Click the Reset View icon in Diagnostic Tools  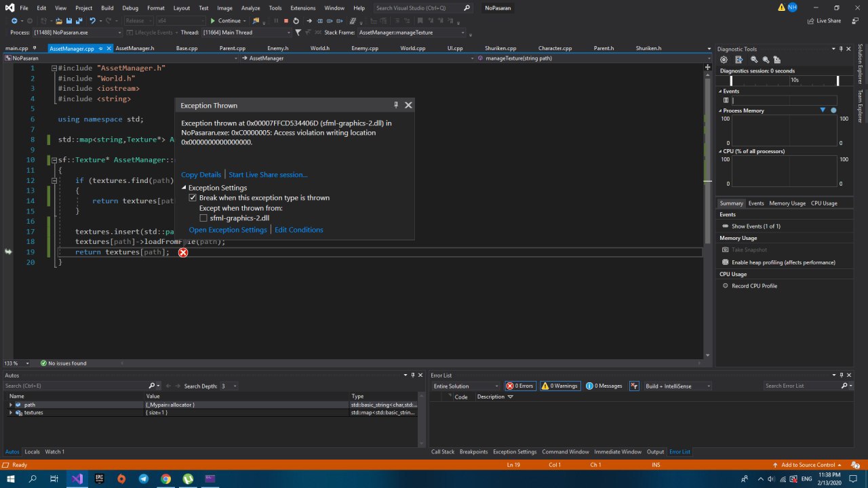click(x=777, y=60)
